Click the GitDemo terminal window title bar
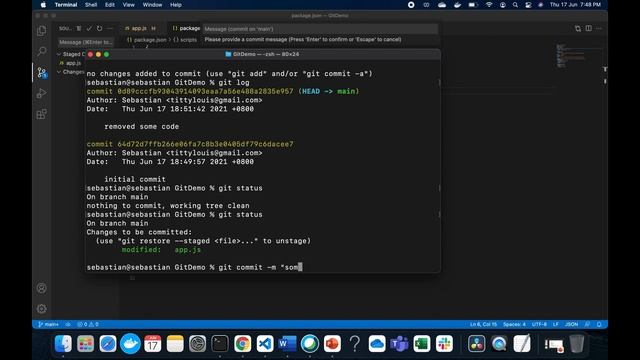This screenshot has width=640, height=360. 263,54
